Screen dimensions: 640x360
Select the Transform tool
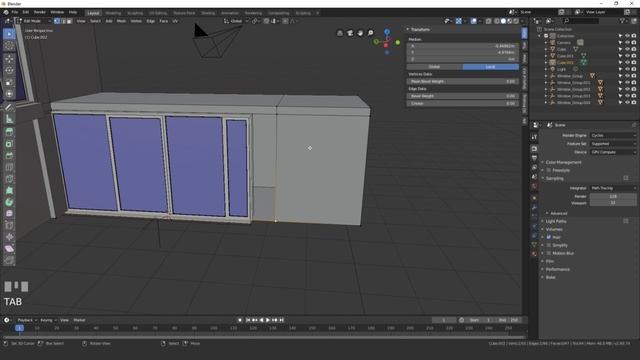tap(9, 94)
